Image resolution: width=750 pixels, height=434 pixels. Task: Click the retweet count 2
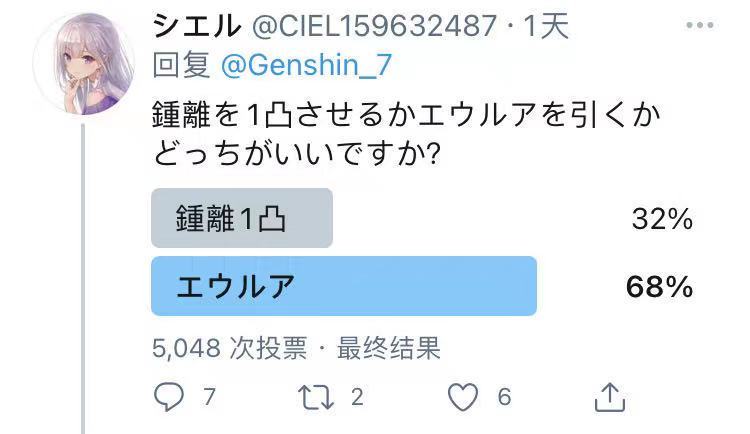click(357, 398)
